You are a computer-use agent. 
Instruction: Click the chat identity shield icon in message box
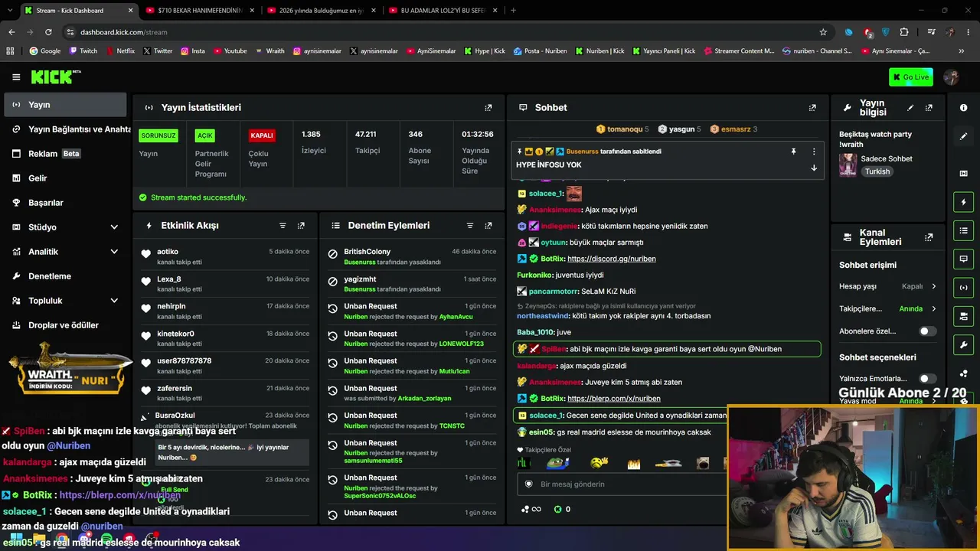coord(528,484)
